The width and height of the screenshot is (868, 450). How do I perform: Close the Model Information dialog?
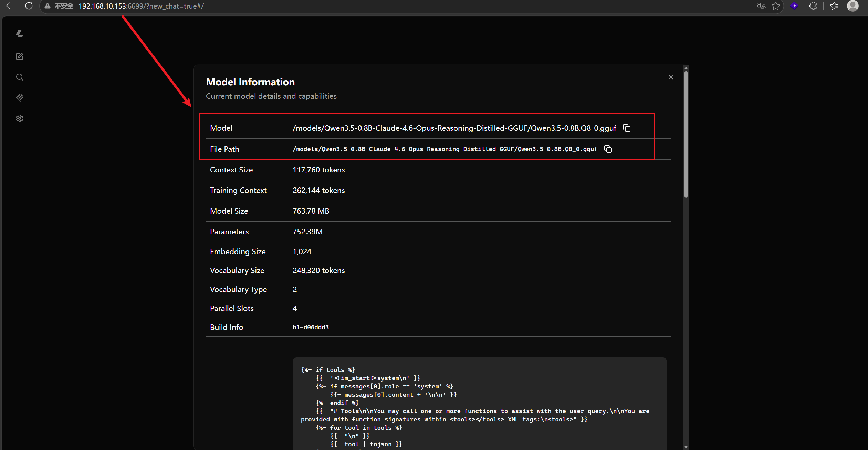point(671,77)
